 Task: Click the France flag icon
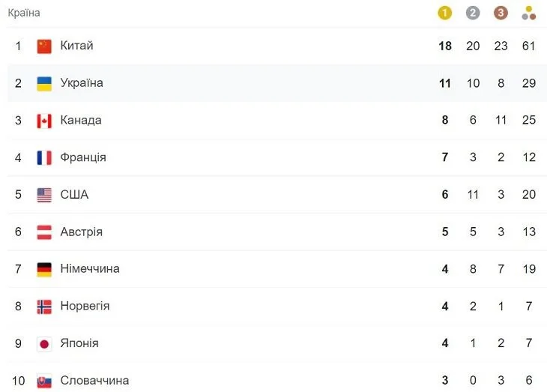coord(44,157)
